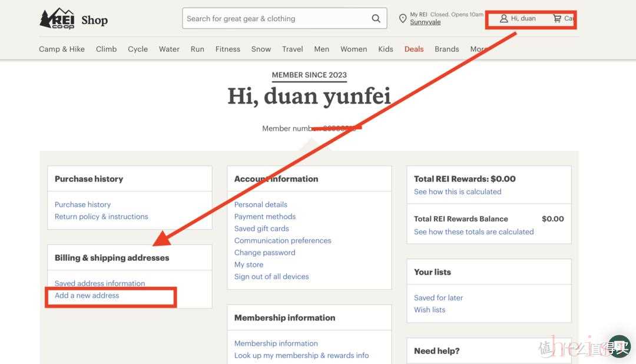Open Saved for later list

pos(439,298)
